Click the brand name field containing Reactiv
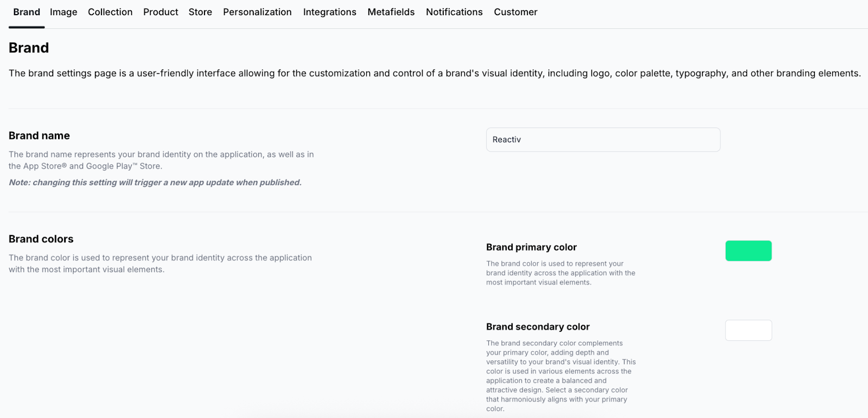Screen dimensions: 868x418 (603, 140)
